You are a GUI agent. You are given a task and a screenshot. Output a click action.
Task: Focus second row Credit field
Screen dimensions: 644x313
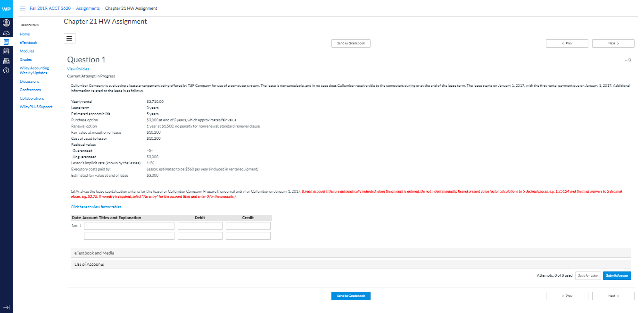[x=248, y=236]
